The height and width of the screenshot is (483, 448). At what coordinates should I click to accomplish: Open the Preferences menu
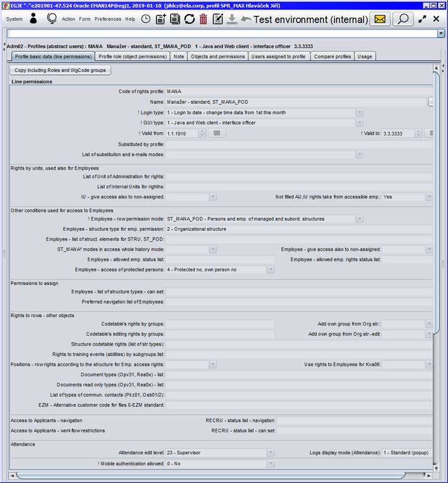(108, 19)
